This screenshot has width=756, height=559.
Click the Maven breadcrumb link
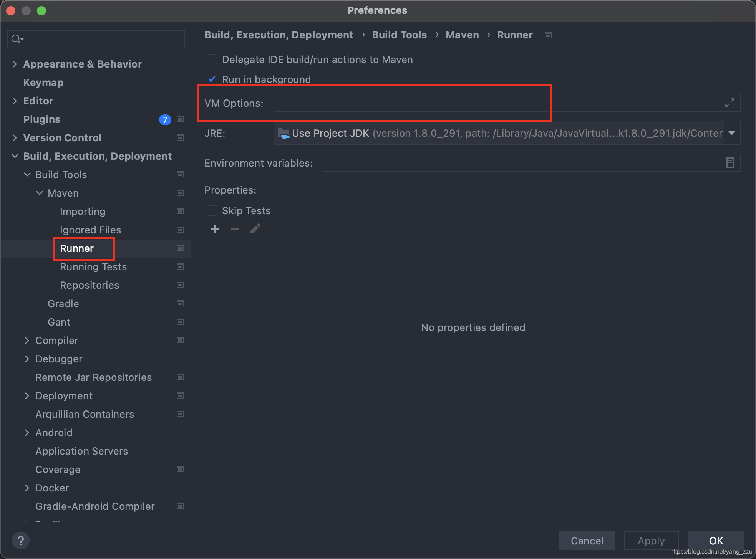[x=462, y=35]
